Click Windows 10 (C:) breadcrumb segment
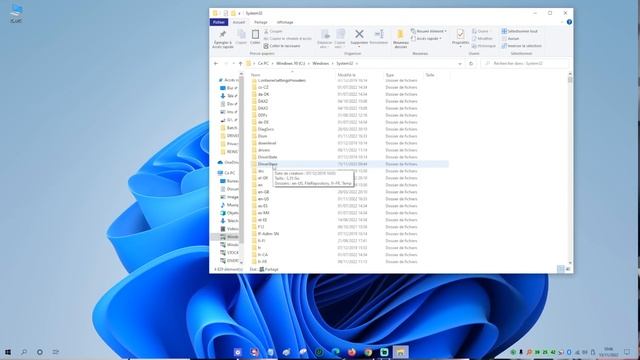The image size is (640, 360). [x=291, y=64]
